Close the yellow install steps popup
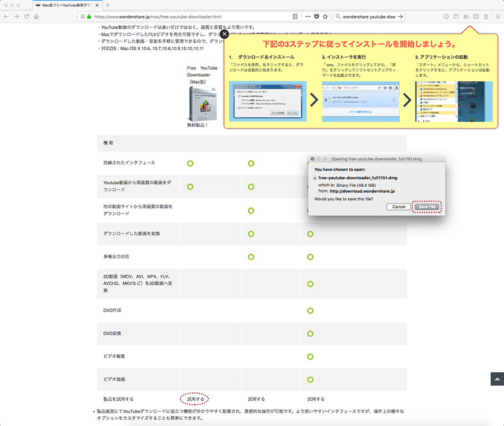 (x=225, y=34)
